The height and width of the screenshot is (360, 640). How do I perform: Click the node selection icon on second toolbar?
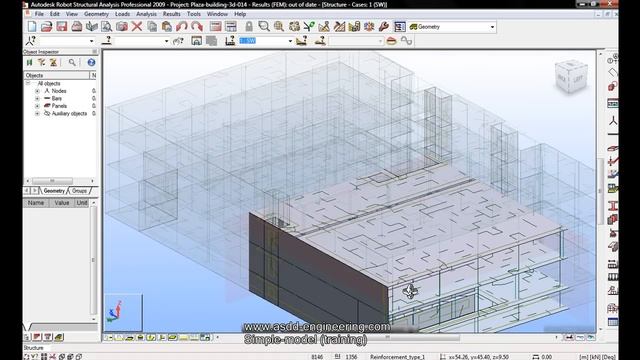tap(31, 41)
